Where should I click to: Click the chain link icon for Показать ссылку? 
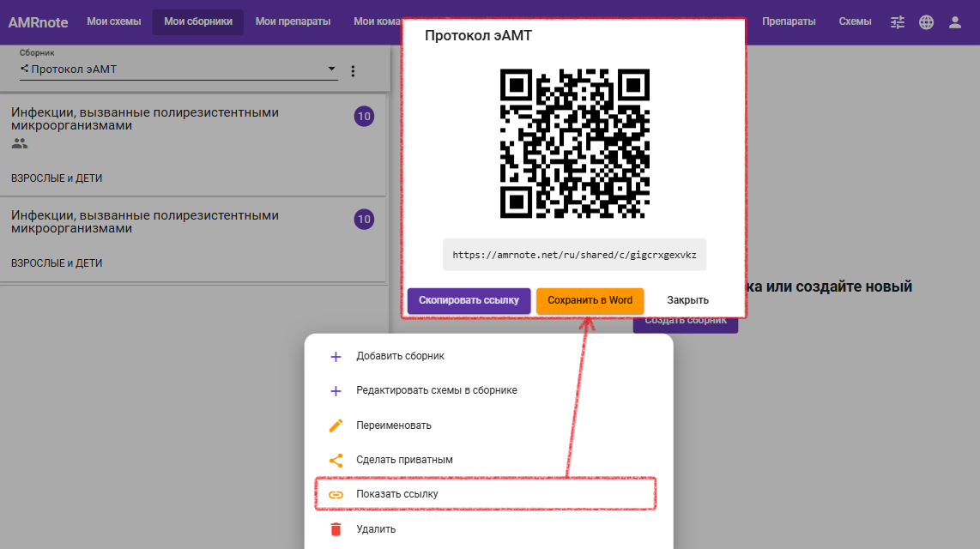tap(336, 495)
